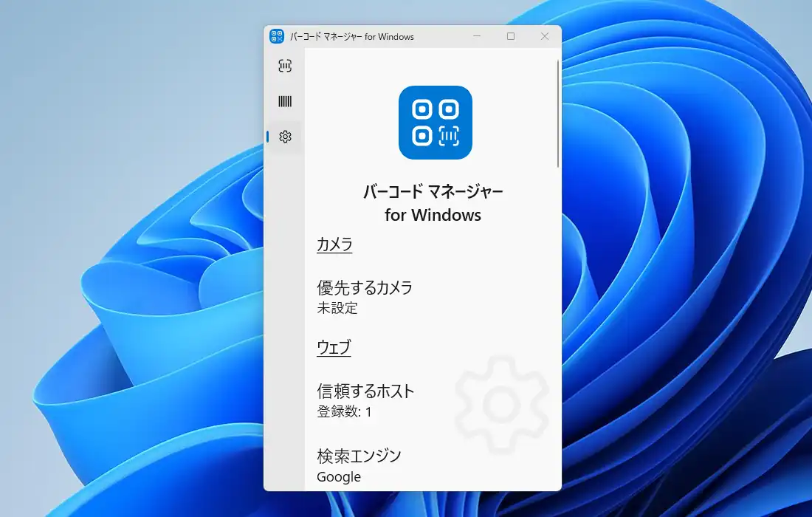This screenshot has width=812, height=517.
Task: Open the 優先するカメラ setting
Action: point(364,287)
